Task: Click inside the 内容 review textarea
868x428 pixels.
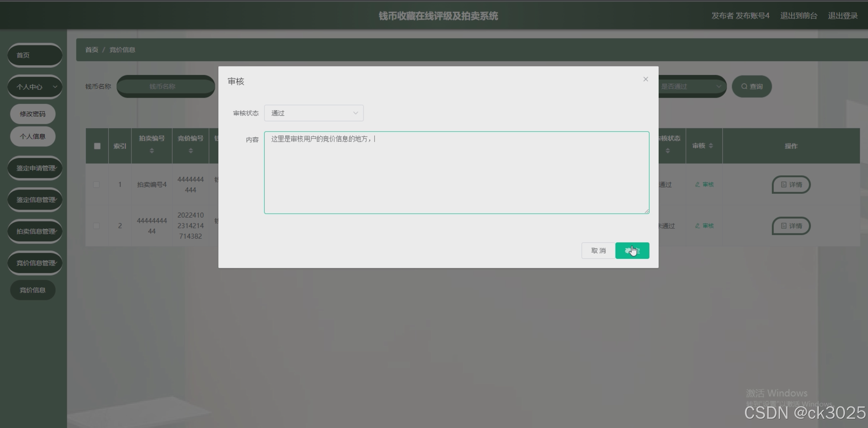Action: coord(456,173)
